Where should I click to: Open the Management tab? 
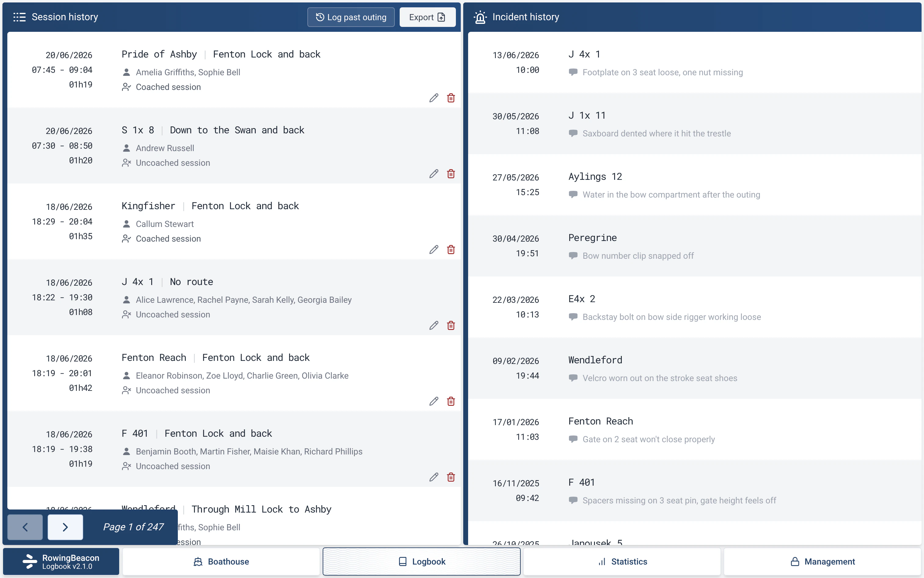coord(823,561)
